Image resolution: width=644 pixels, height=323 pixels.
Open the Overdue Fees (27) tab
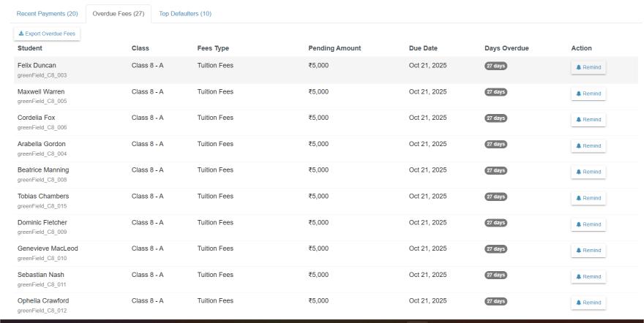119,14
